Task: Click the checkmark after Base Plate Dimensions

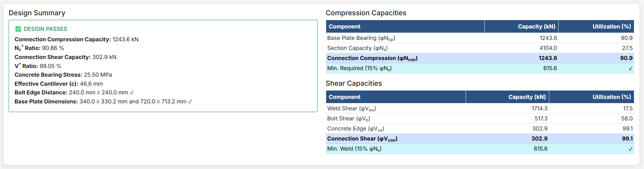Action: (190, 102)
